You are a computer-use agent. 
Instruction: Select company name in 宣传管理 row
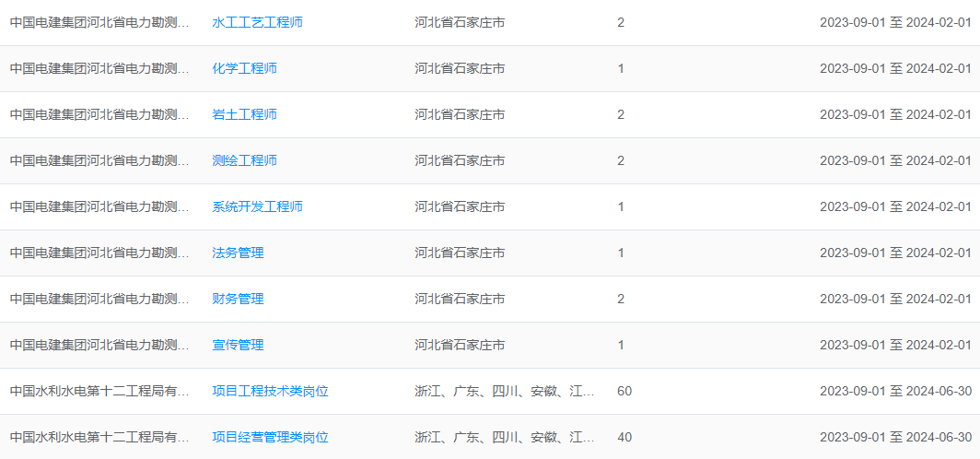100,345
